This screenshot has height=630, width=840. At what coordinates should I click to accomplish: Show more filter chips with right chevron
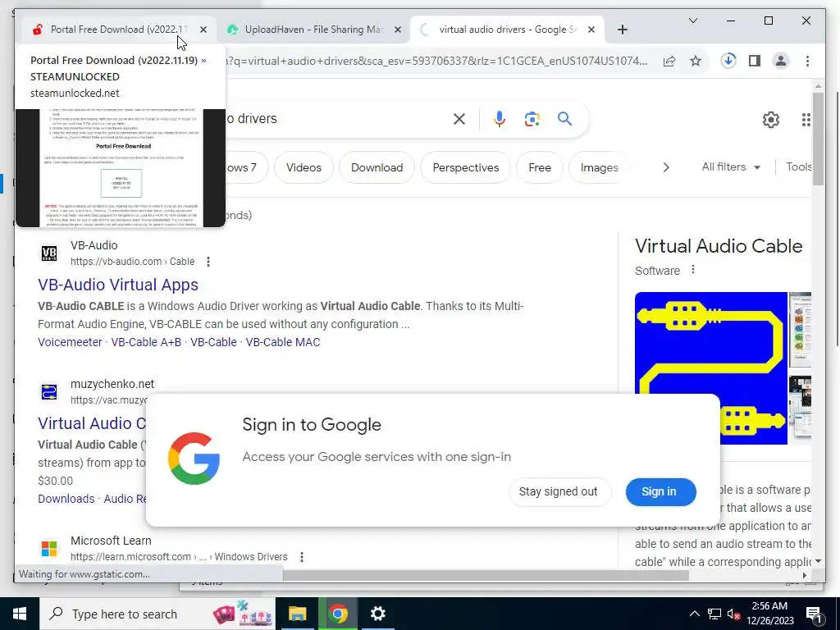666,167
